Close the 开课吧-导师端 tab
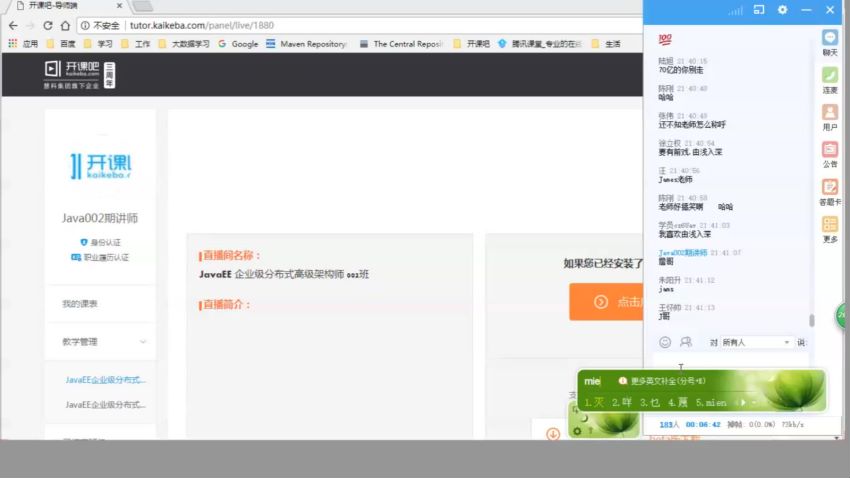Image resolution: width=850 pixels, height=478 pixels. click(x=119, y=5)
